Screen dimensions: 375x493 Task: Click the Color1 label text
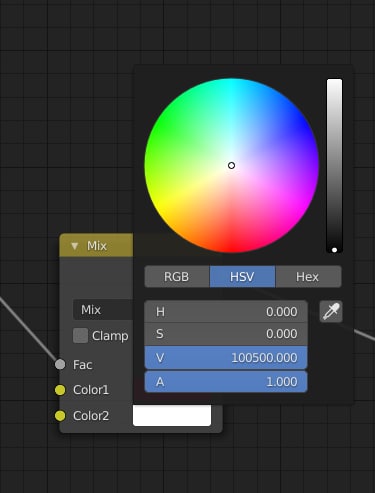(x=91, y=390)
